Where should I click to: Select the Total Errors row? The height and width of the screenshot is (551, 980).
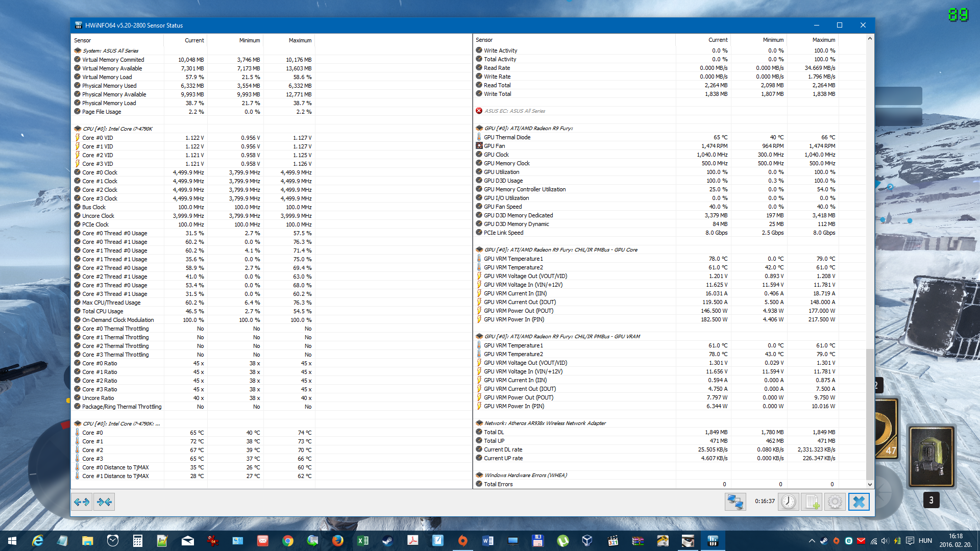click(656, 484)
